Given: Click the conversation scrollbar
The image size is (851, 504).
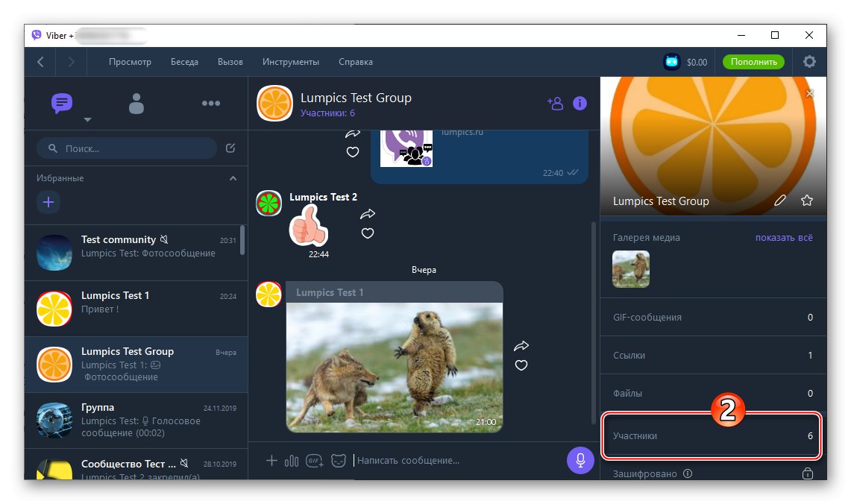Looking at the screenshot, I should [594, 323].
